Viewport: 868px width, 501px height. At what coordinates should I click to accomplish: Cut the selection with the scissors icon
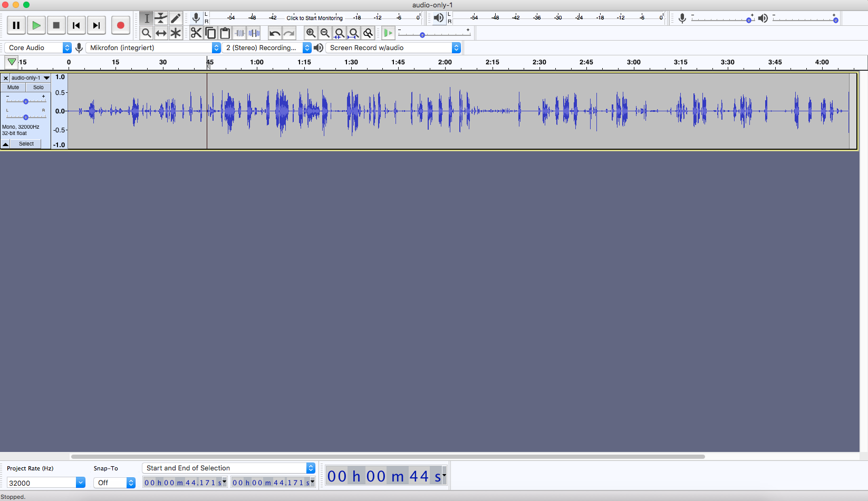[196, 33]
